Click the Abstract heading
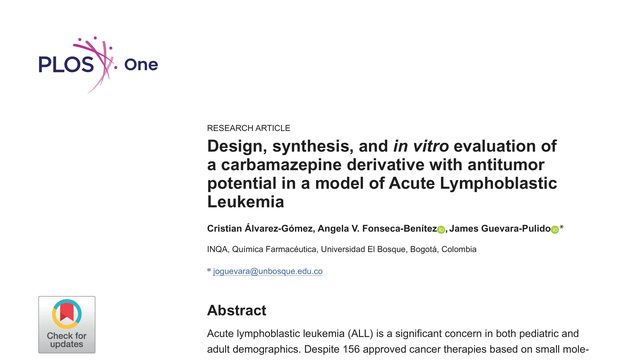This screenshot has width=640, height=360. [236, 311]
